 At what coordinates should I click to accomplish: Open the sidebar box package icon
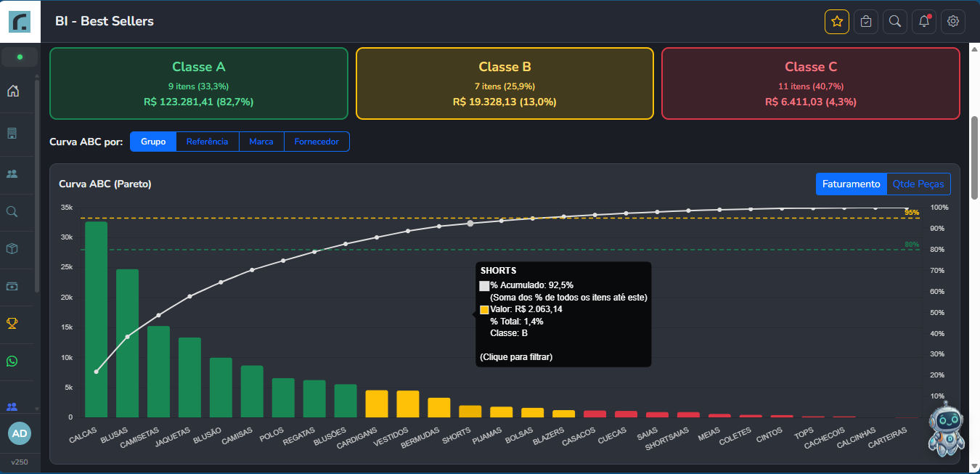tap(12, 248)
